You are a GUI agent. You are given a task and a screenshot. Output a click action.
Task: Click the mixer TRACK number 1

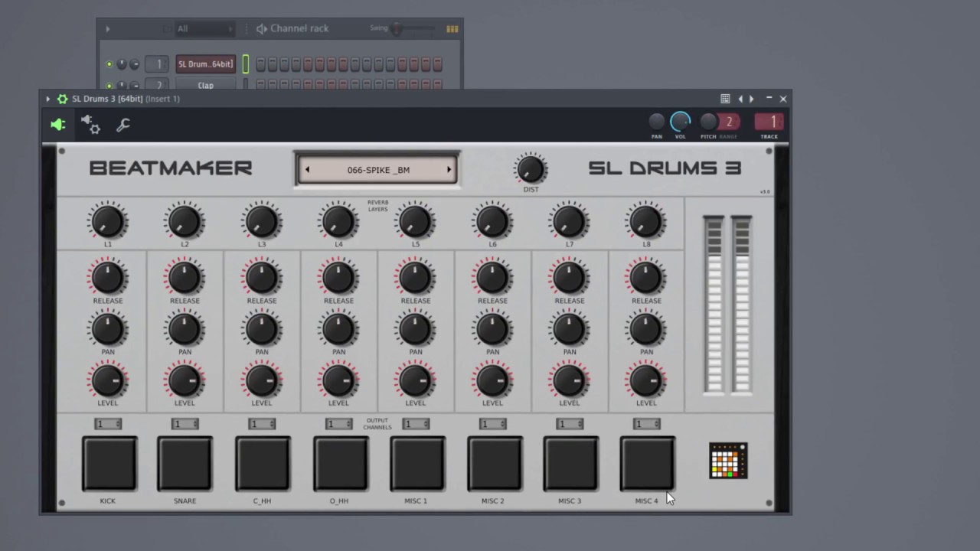tap(769, 122)
